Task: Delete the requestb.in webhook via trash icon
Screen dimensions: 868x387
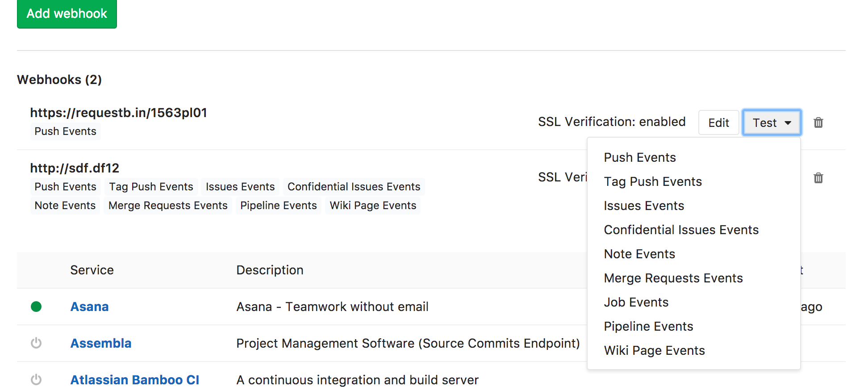Action: click(x=818, y=122)
